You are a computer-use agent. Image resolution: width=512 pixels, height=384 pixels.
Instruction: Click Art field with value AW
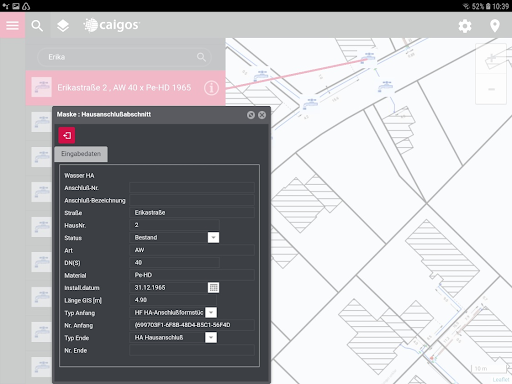tap(192, 250)
